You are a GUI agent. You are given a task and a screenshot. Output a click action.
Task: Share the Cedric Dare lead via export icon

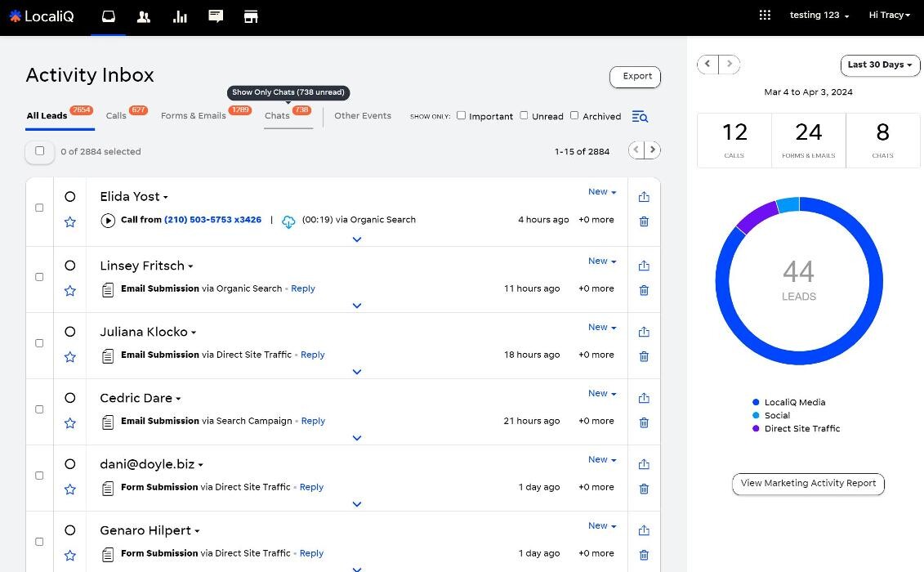(x=644, y=398)
